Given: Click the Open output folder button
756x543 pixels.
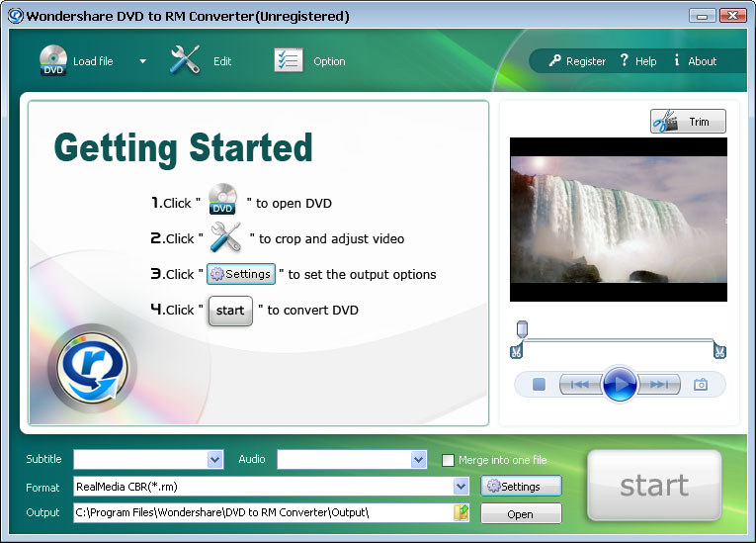Looking at the screenshot, I should [x=521, y=513].
